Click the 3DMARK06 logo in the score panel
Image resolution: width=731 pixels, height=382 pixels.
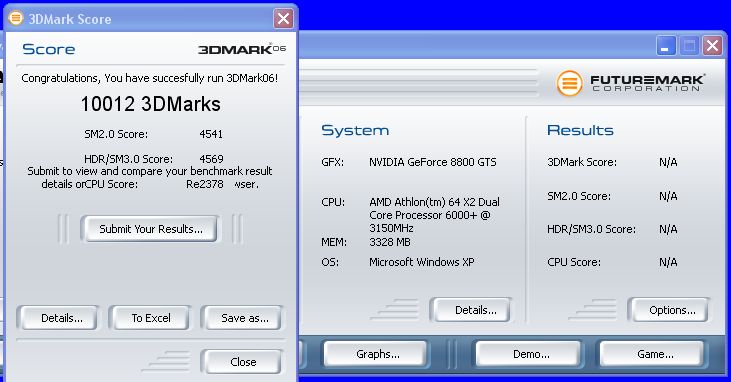(242, 49)
